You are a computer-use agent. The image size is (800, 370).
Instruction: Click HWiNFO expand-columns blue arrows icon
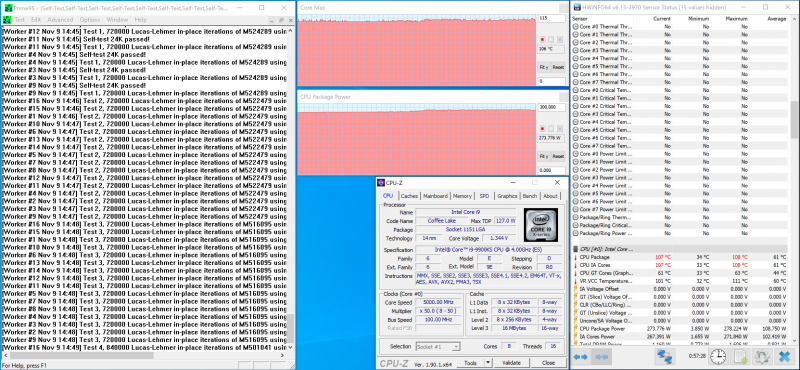[x=582, y=356]
